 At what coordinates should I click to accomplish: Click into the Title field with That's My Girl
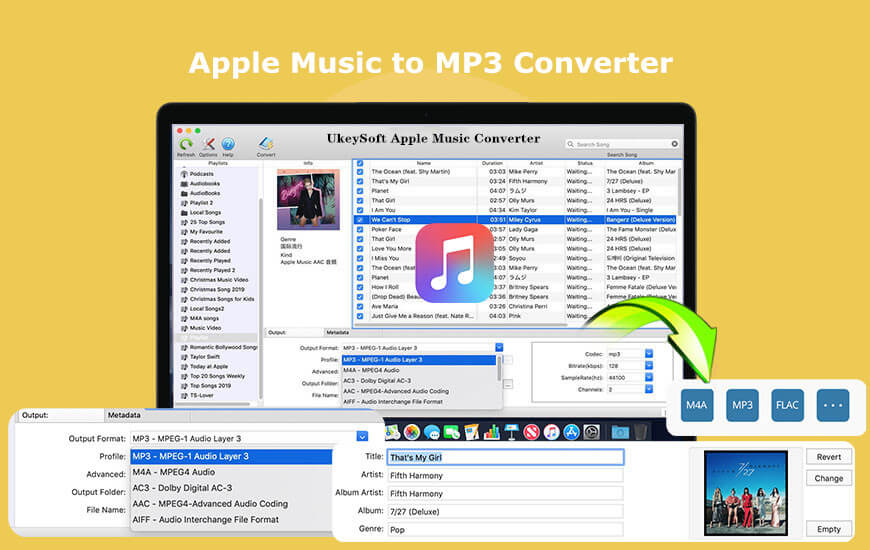pos(505,457)
